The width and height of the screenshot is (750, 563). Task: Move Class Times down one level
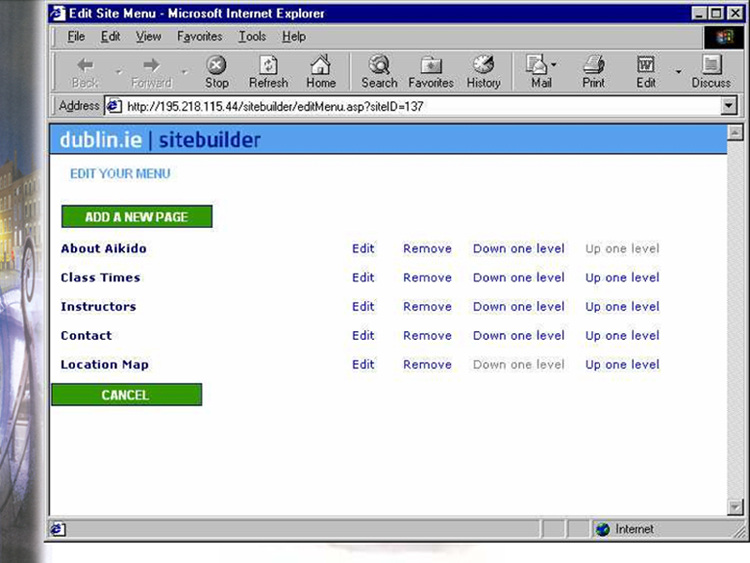tap(518, 278)
